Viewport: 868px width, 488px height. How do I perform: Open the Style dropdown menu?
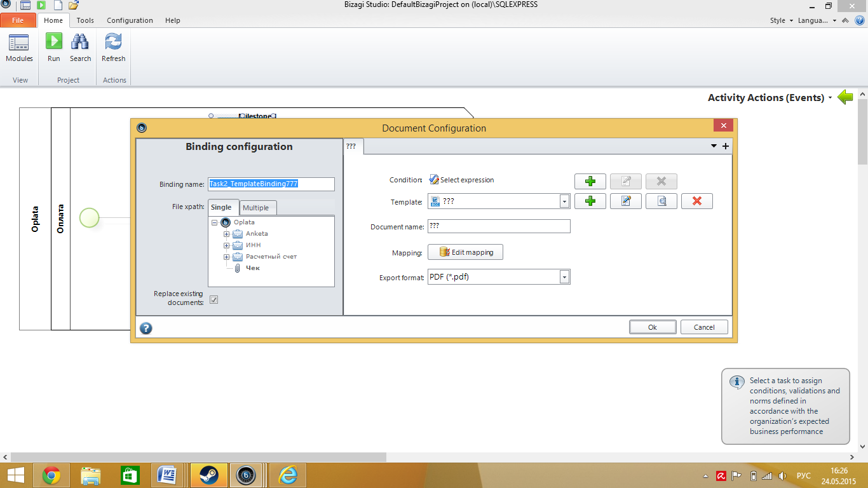click(782, 20)
